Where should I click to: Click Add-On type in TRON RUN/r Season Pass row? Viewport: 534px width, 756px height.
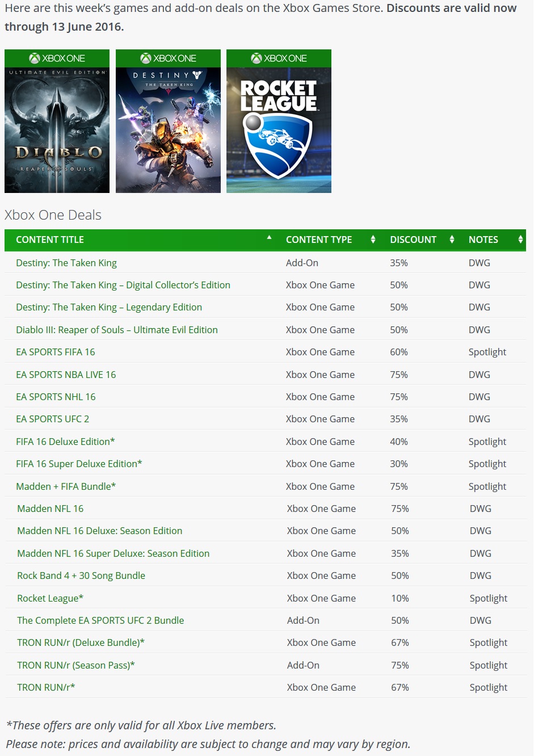tap(303, 665)
